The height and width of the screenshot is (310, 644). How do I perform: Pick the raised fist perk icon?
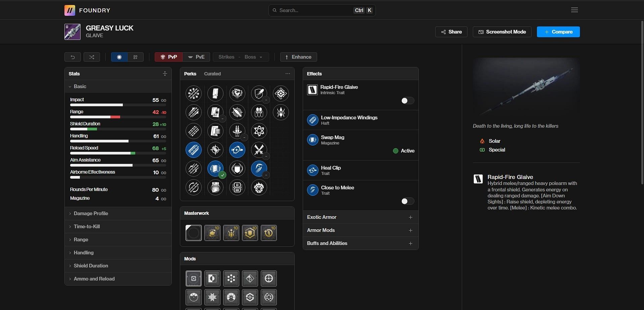pyautogui.click(x=237, y=94)
